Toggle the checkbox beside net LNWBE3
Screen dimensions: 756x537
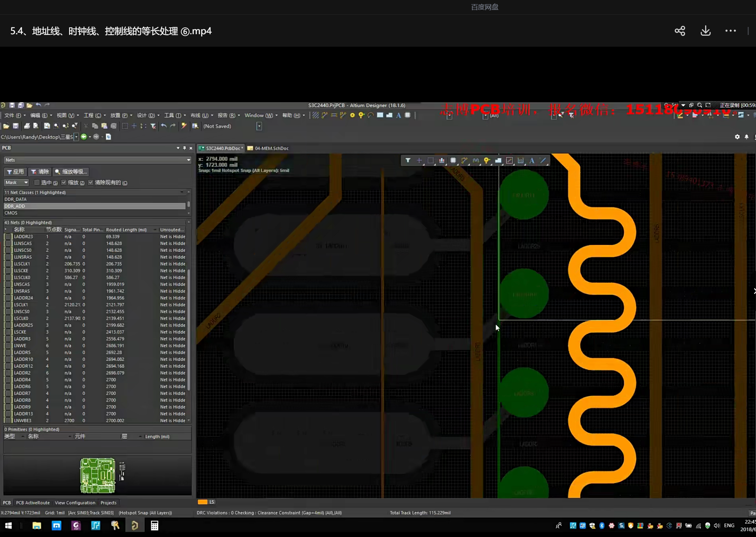[8, 420]
